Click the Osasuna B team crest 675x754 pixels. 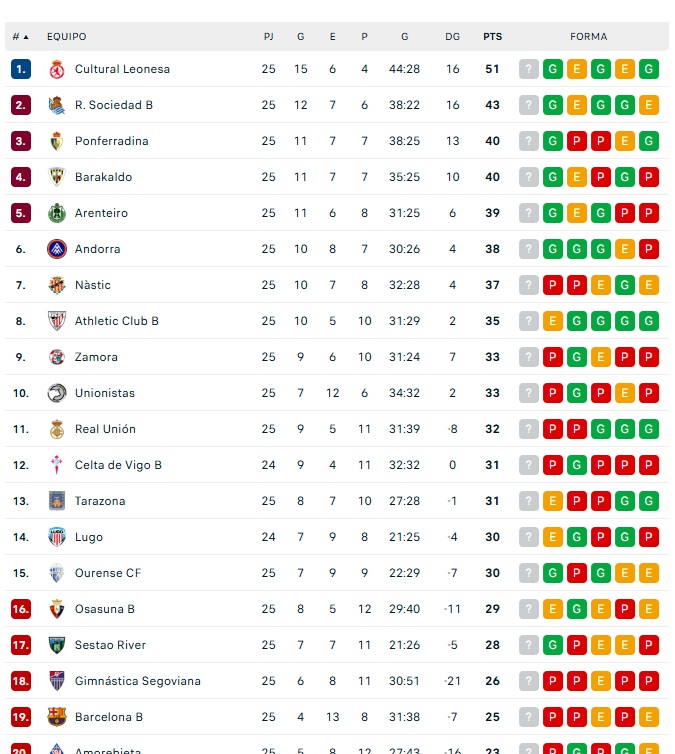coord(57,609)
